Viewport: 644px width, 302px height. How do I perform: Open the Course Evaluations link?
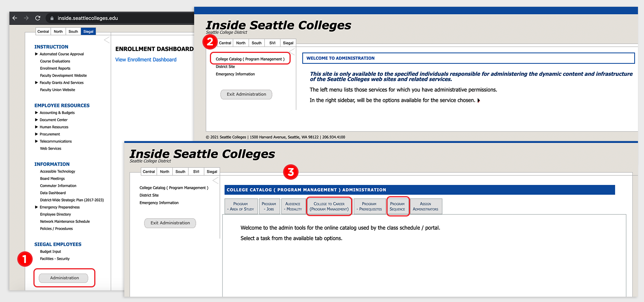pos(55,61)
